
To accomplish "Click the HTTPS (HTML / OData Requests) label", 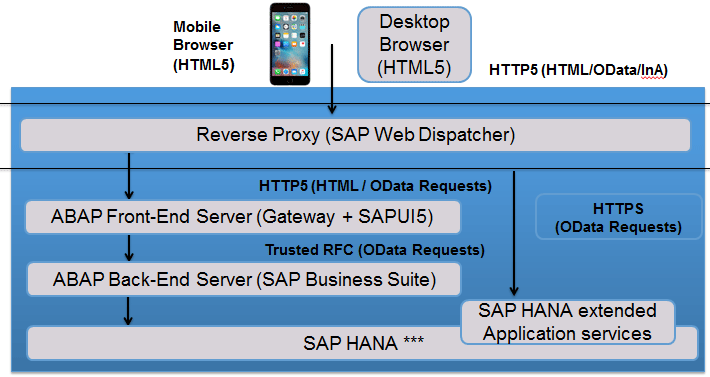I will click(375, 186).
